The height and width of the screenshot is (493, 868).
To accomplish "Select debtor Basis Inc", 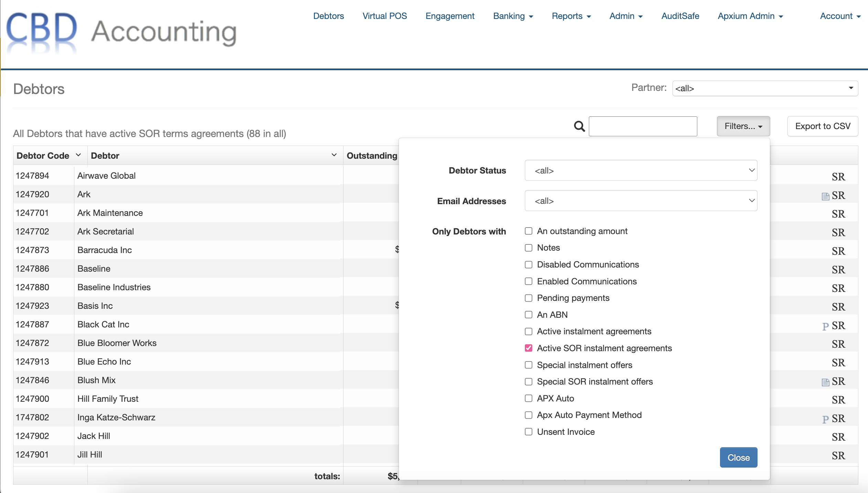I will [95, 306].
